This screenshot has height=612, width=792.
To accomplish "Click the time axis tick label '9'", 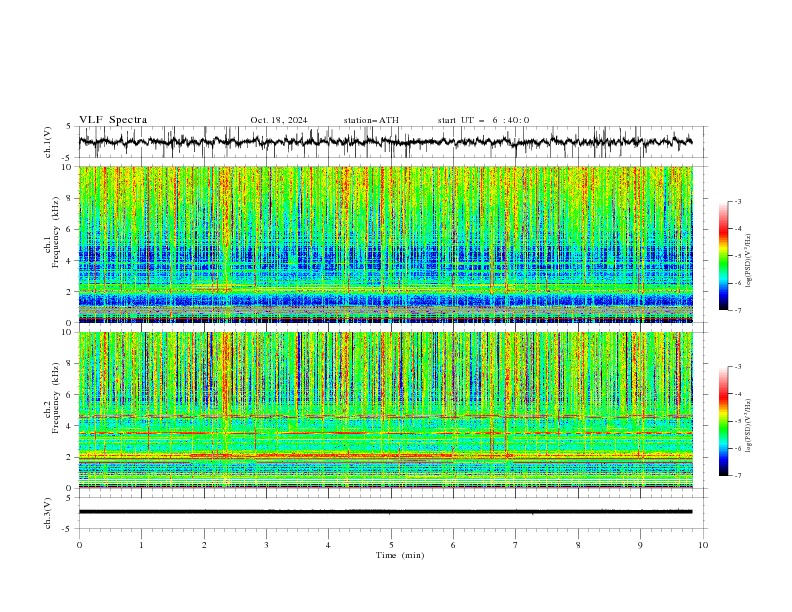I will click(641, 545).
